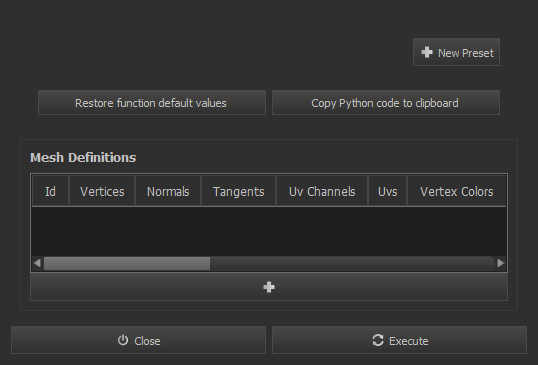
Task: Select the Uvs column header
Action: (387, 191)
